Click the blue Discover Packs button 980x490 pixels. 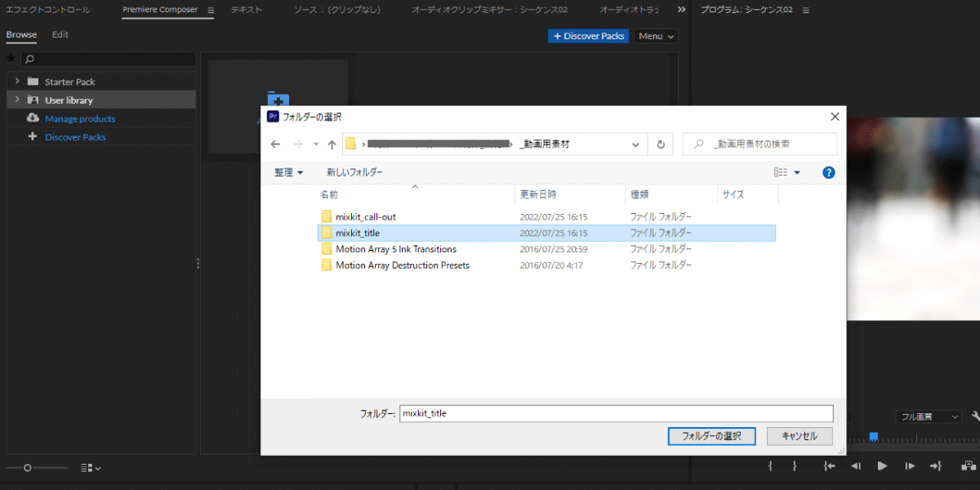click(588, 36)
